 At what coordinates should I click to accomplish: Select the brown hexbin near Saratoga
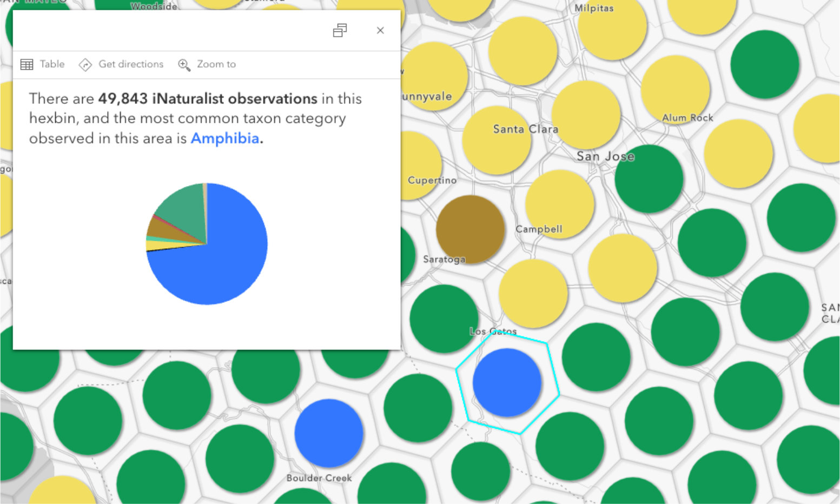[x=469, y=229]
